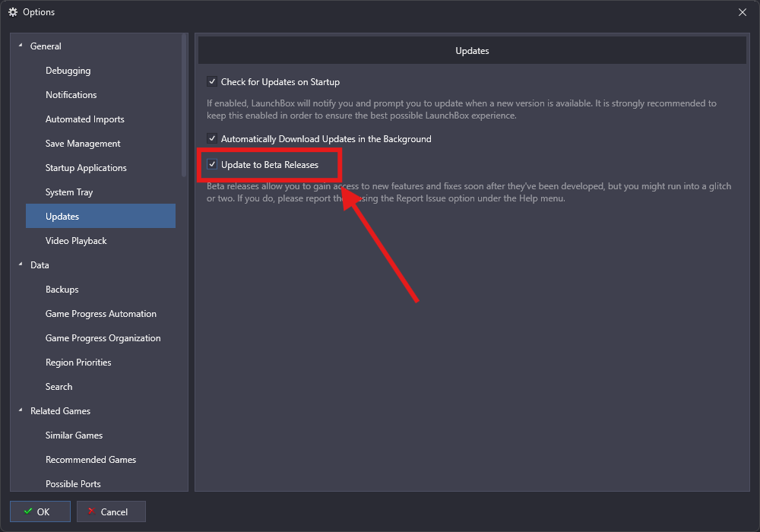Viewport: 760px width, 532px height.
Task: Uncheck Automatically Download Updates in the Background
Action: (212, 138)
